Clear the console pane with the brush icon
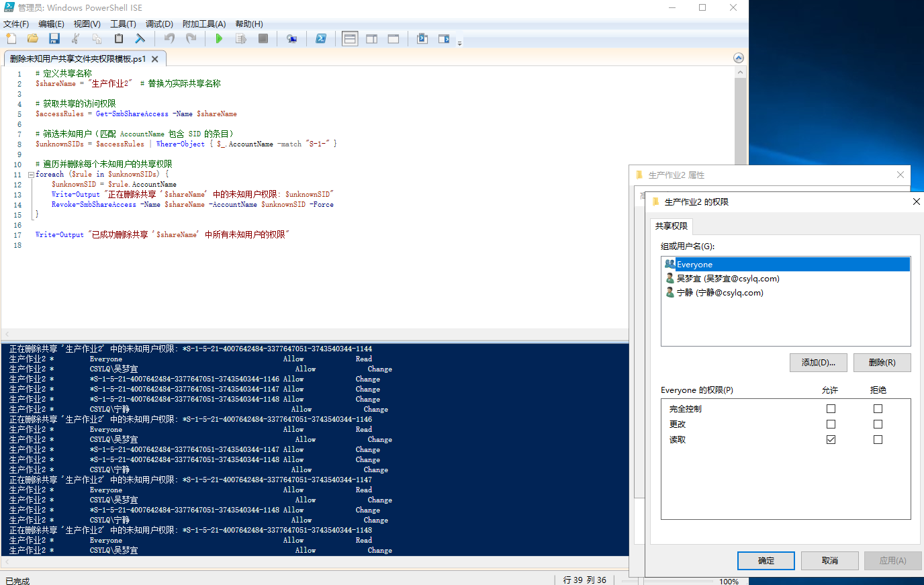 140,39
